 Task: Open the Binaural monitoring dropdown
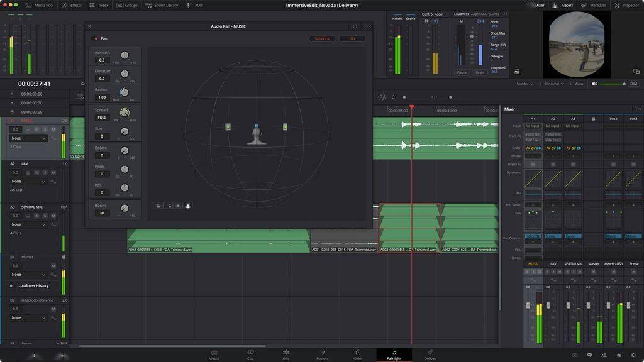(554, 84)
